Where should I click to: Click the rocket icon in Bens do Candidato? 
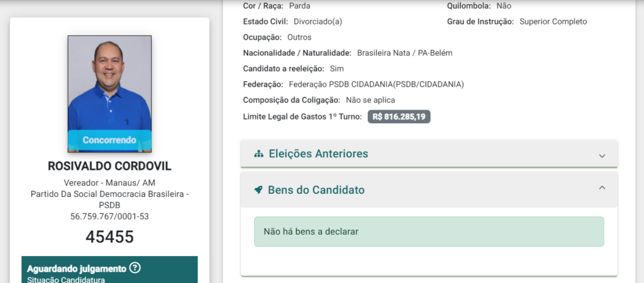click(258, 190)
